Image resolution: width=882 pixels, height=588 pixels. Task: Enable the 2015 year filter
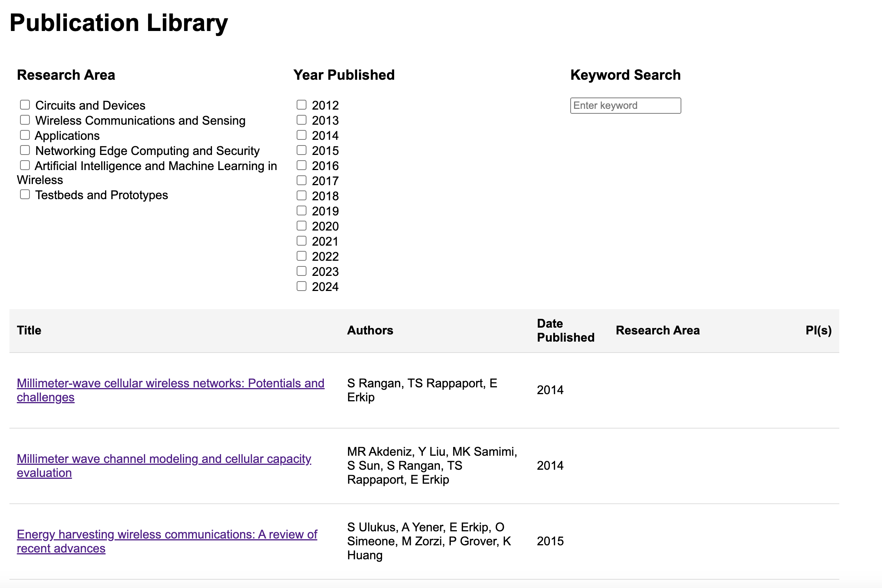tap(302, 150)
